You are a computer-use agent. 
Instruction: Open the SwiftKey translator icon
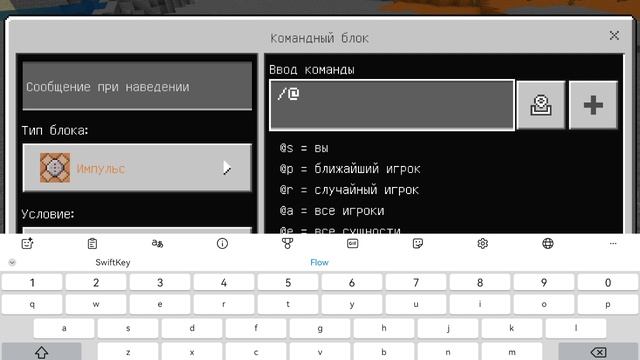click(x=157, y=244)
